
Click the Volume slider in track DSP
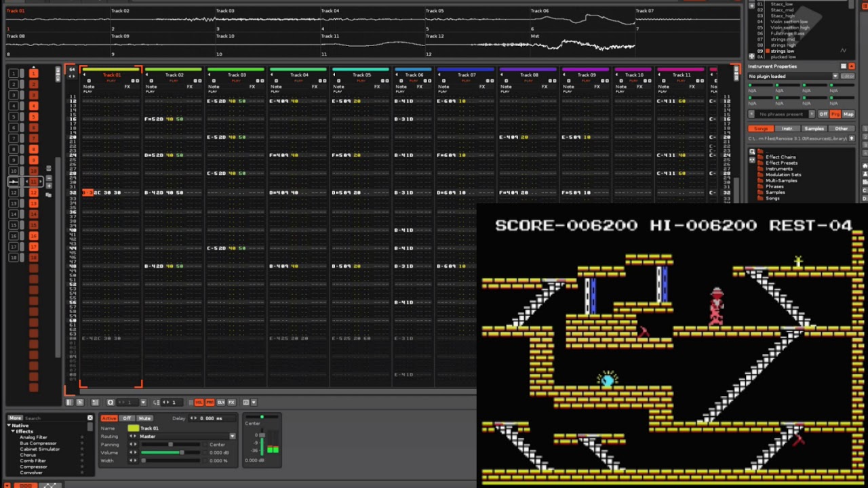(170, 453)
